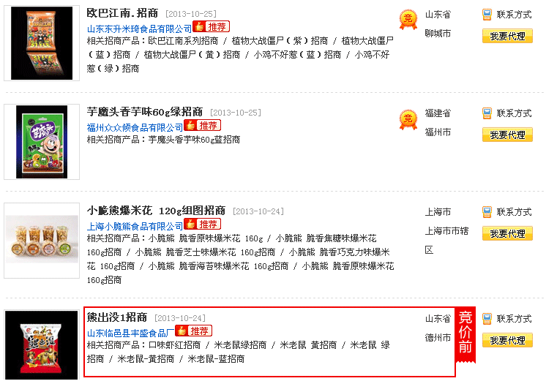546x392 pixels.
Task: Open 联系方式 for the 熊出没1招商 listing
Action: 507,319
